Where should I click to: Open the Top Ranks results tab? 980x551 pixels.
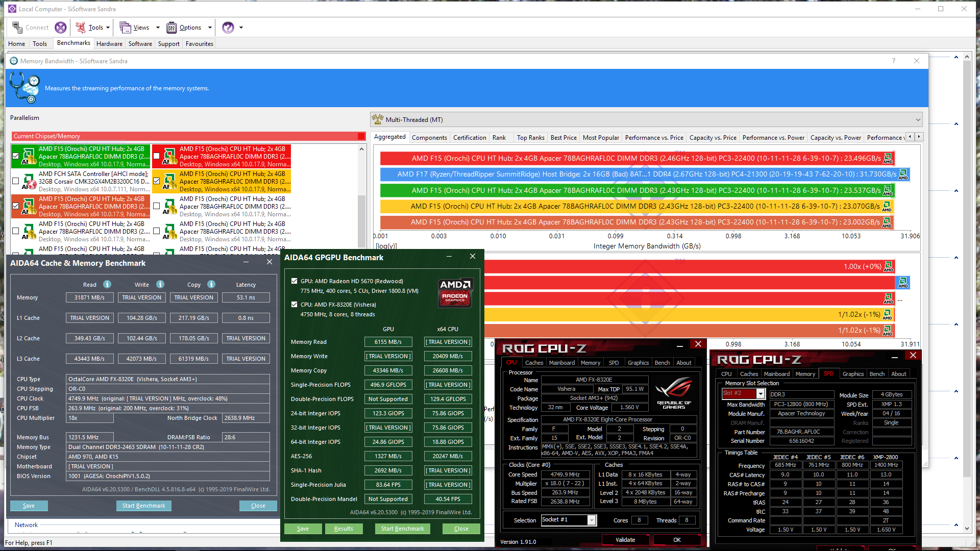(x=531, y=138)
